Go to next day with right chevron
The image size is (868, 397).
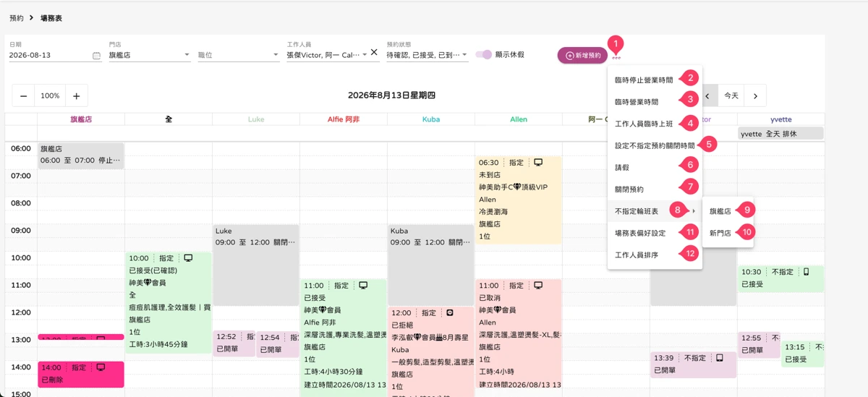[755, 95]
